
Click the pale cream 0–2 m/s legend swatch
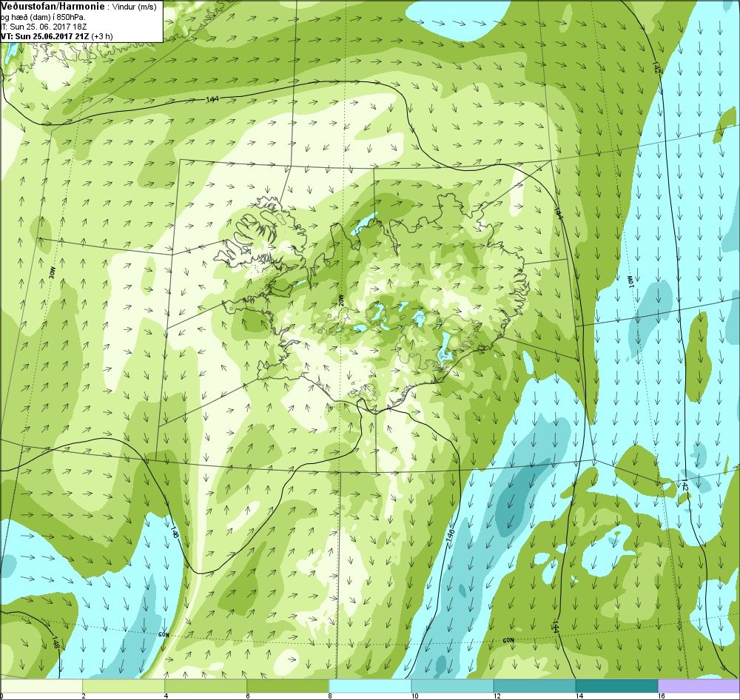tap(41, 685)
